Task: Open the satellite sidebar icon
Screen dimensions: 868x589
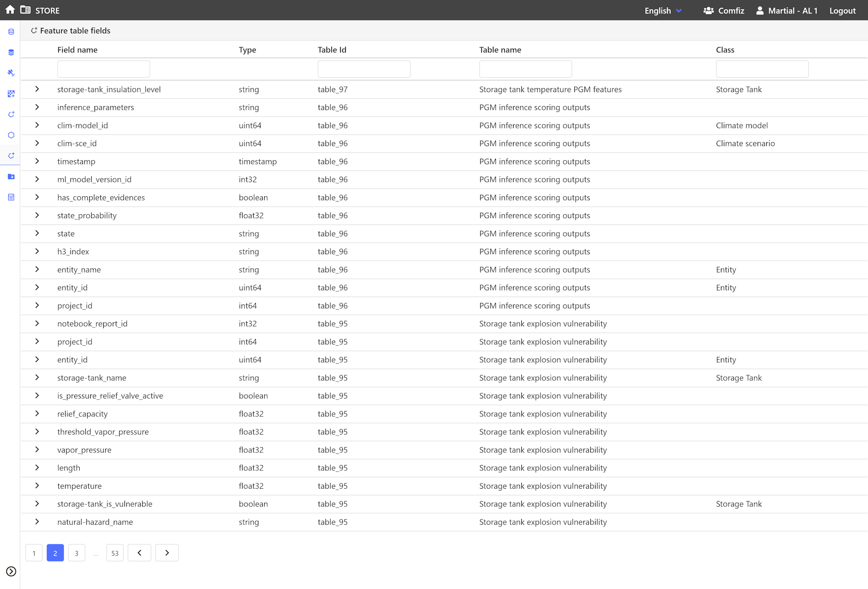Action: [11, 73]
